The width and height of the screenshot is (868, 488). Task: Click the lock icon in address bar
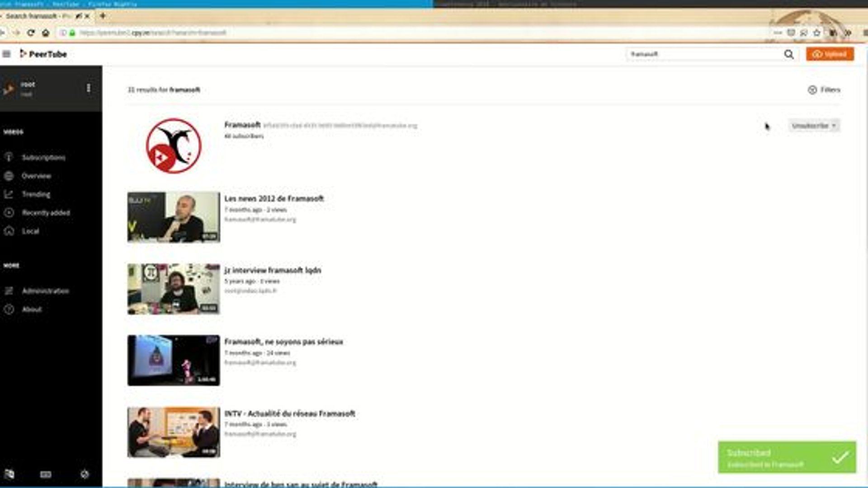tap(72, 33)
